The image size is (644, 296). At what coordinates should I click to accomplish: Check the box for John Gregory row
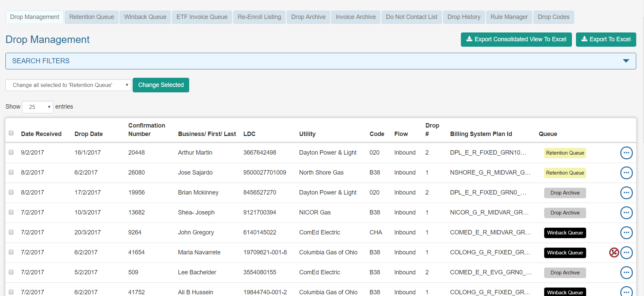pyautogui.click(x=11, y=232)
